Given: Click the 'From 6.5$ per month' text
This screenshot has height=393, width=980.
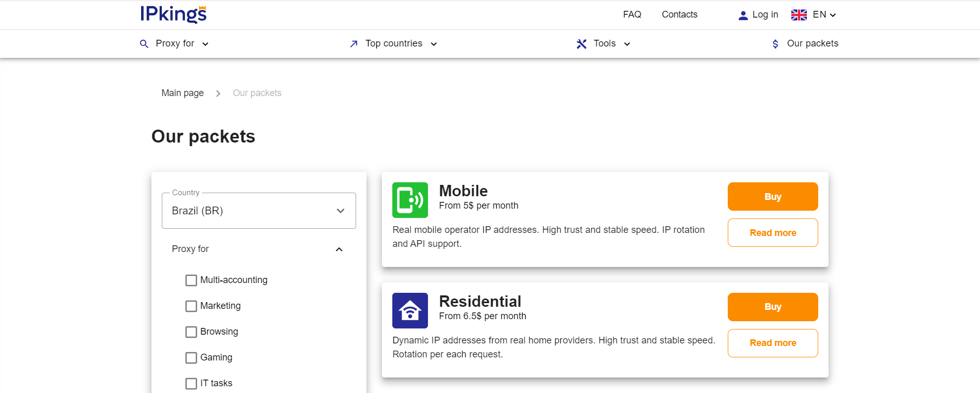Looking at the screenshot, I should coord(483,316).
